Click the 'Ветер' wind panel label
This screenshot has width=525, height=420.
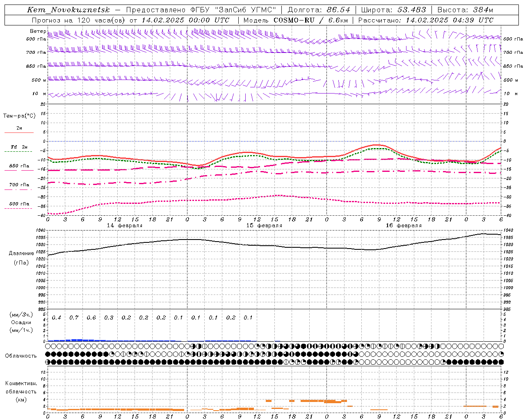click(38, 31)
